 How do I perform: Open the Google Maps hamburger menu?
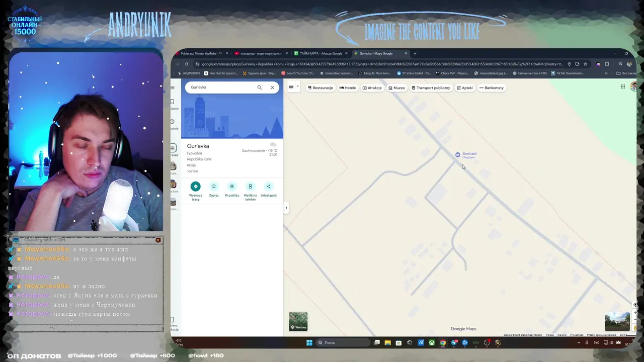point(172,87)
